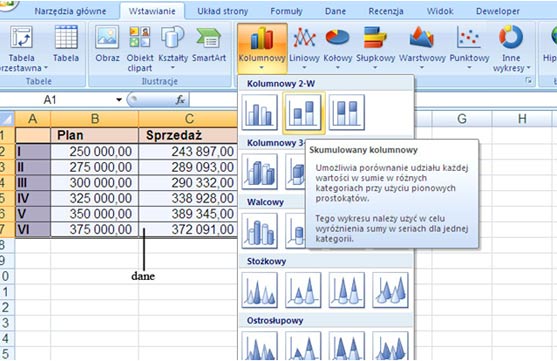This screenshot has width=557, height=361.
Task: Click cell with 243 897,00
Action: [x=188, y=151]
